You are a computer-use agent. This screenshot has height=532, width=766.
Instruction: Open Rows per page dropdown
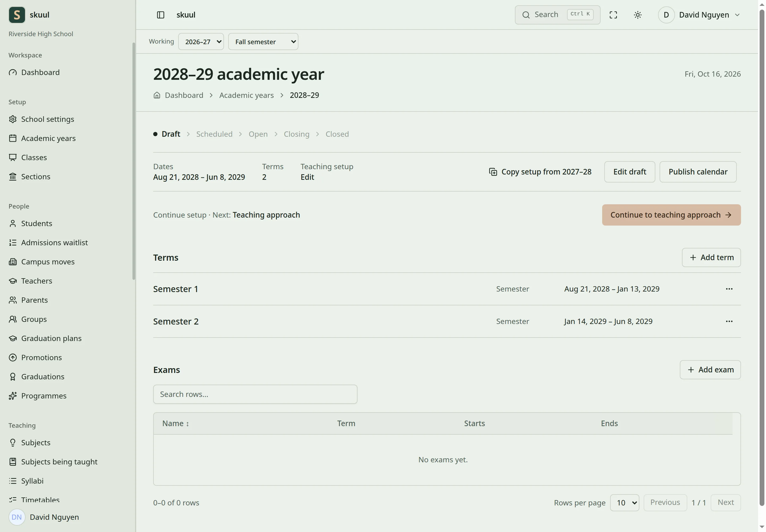click(x=624, y=503)
